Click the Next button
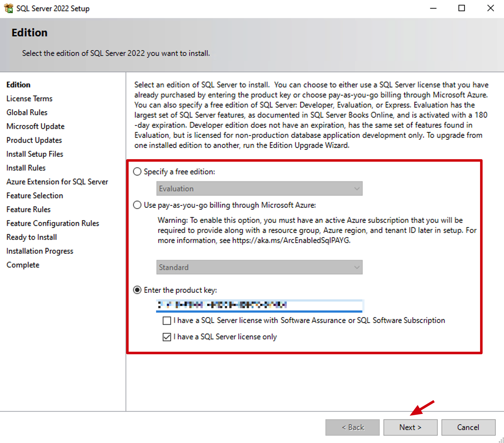The height and width of the screenshot is (443, 504). pyautogui.click(x=410, y=427)
